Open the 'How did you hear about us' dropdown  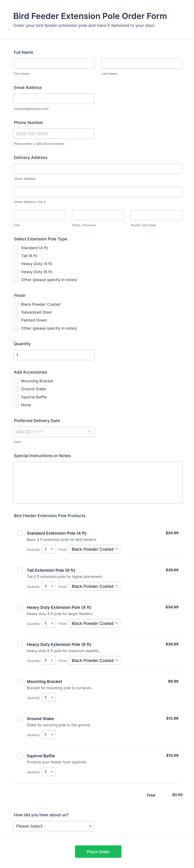(54, 826)
